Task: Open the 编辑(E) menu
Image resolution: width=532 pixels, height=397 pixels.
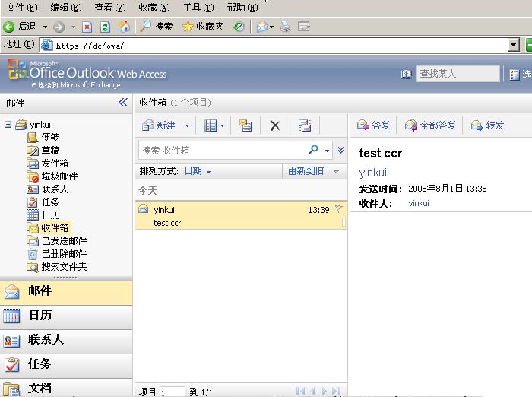Action: [66, 7]
